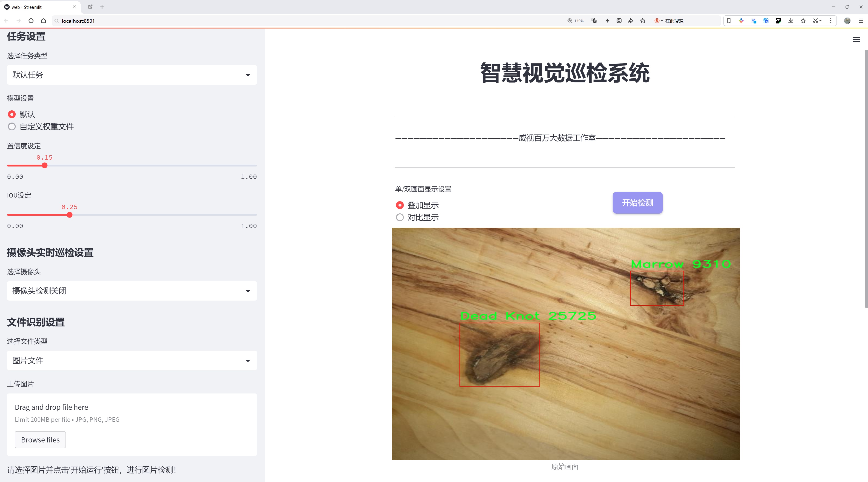Click the user profile avatar
This screenshot has height=482, width=868.
(x=847, y=21)
